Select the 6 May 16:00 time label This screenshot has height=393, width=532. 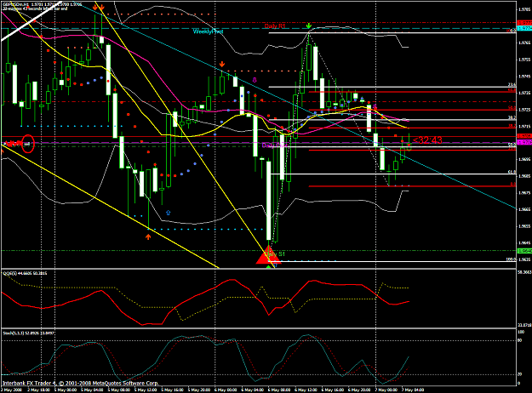pyautogui.click(x=333, y=390)
